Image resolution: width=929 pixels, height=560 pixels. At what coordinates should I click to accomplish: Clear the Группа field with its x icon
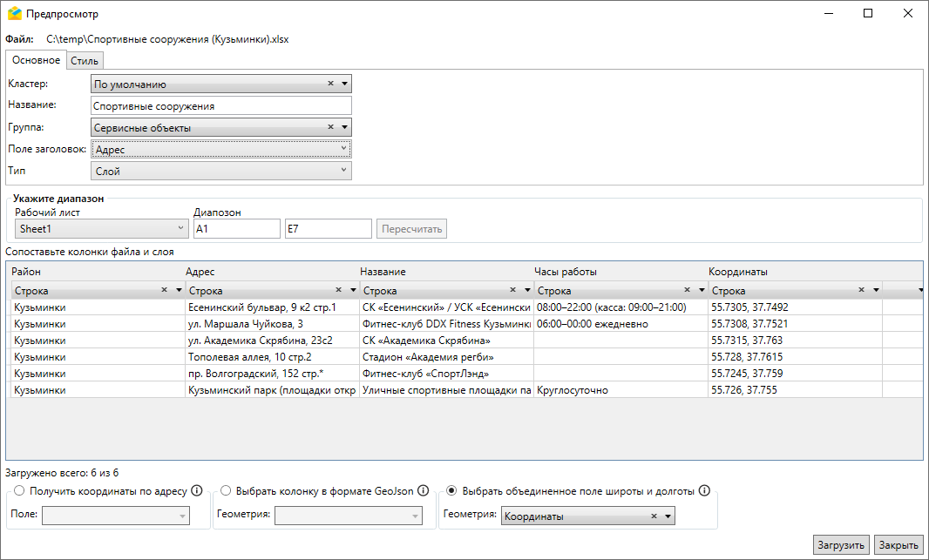[330, 127]
